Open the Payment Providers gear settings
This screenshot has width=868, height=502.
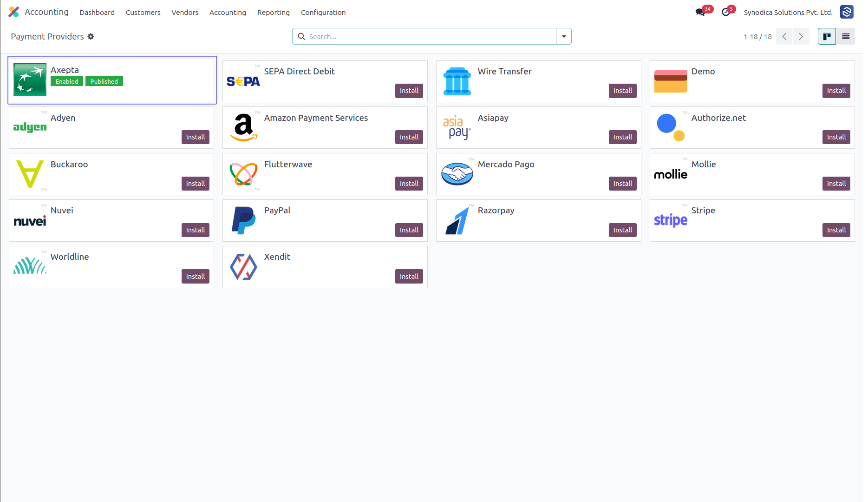[91, 36]
